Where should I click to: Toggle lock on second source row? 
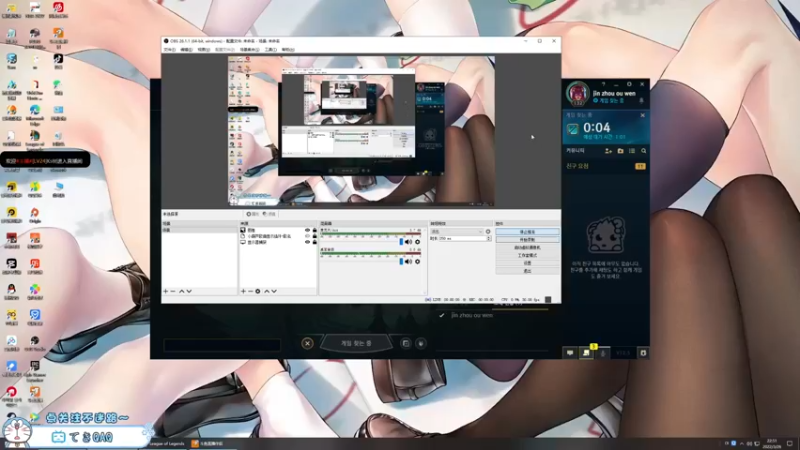point(314,236)
